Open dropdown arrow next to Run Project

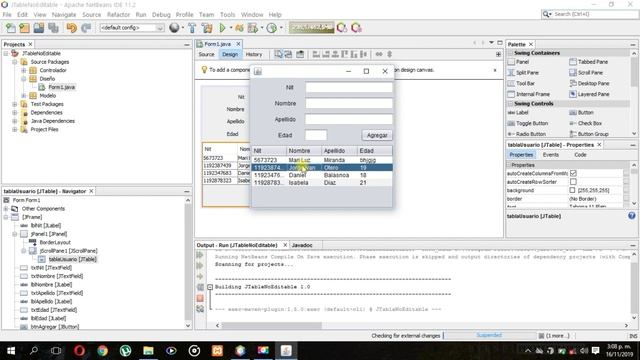click(x=231, y=28)
